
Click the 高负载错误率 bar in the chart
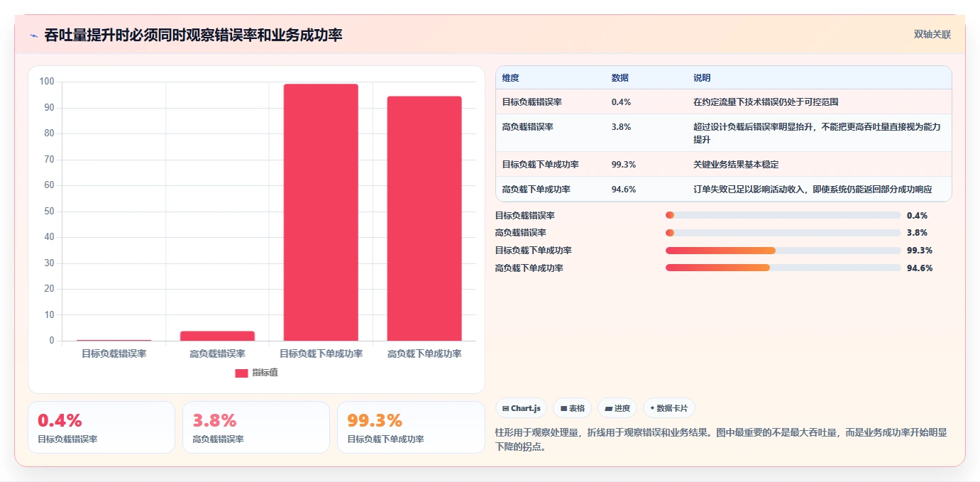[217, 336]
